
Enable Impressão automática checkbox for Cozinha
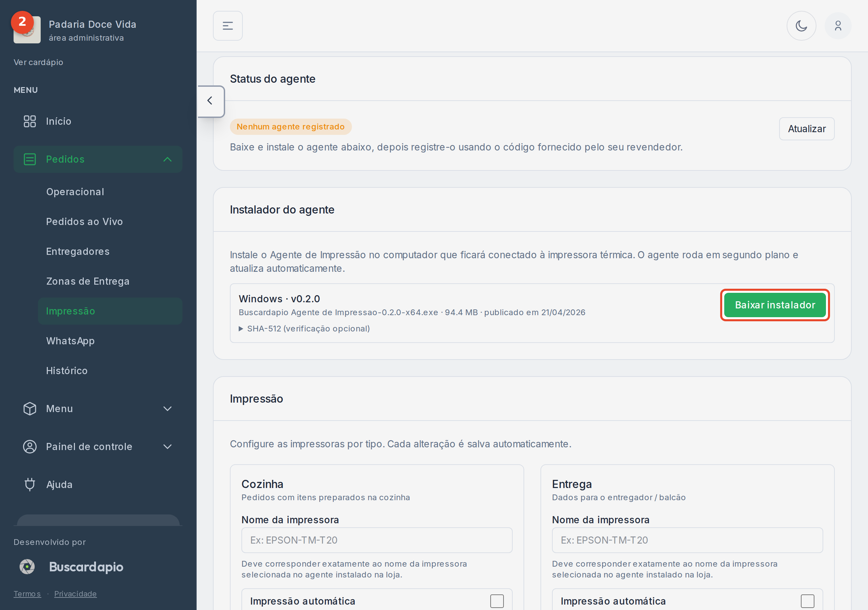[497, 601]
